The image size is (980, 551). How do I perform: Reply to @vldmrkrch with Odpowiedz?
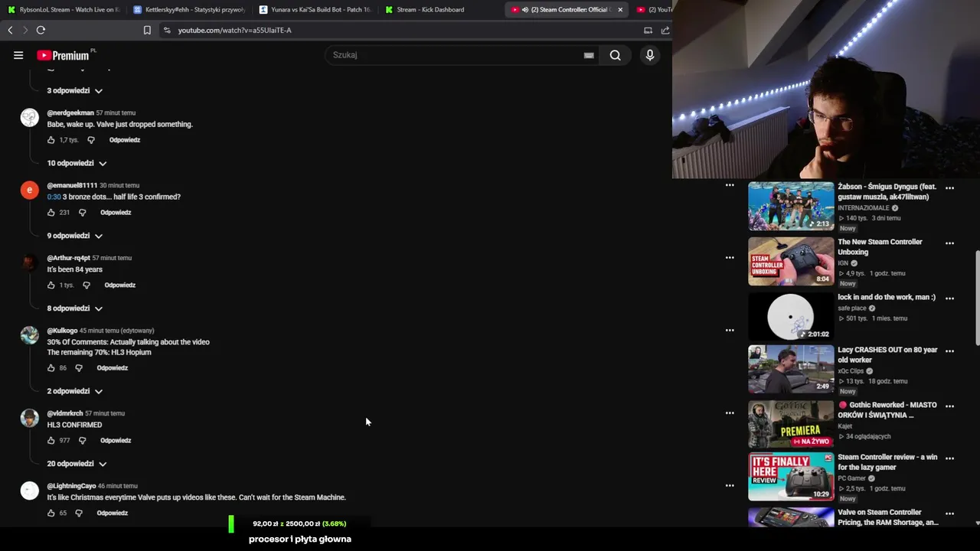click(x=116, y=441)
